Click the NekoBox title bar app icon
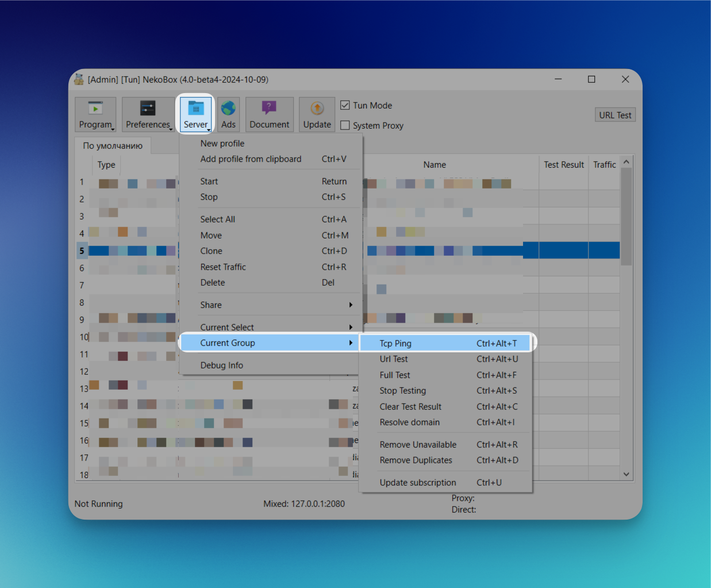The image size is (711, 588). pyautogui.click(x=79, y=79)
